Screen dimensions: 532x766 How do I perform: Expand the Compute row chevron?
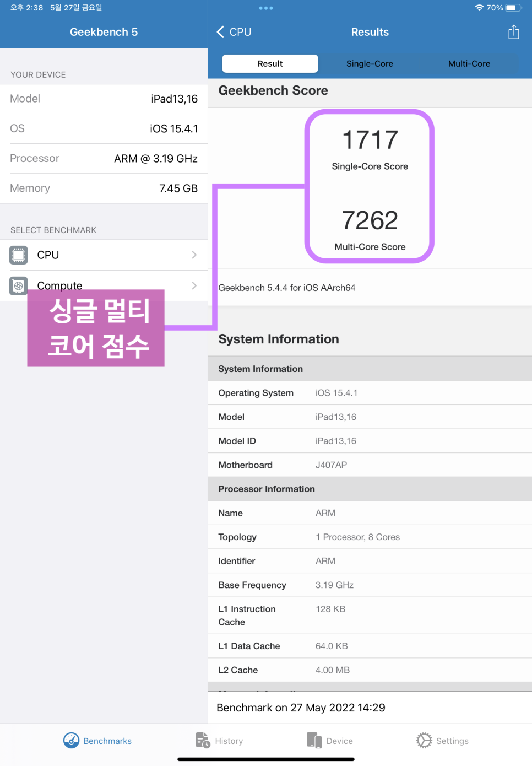(194, 285)
